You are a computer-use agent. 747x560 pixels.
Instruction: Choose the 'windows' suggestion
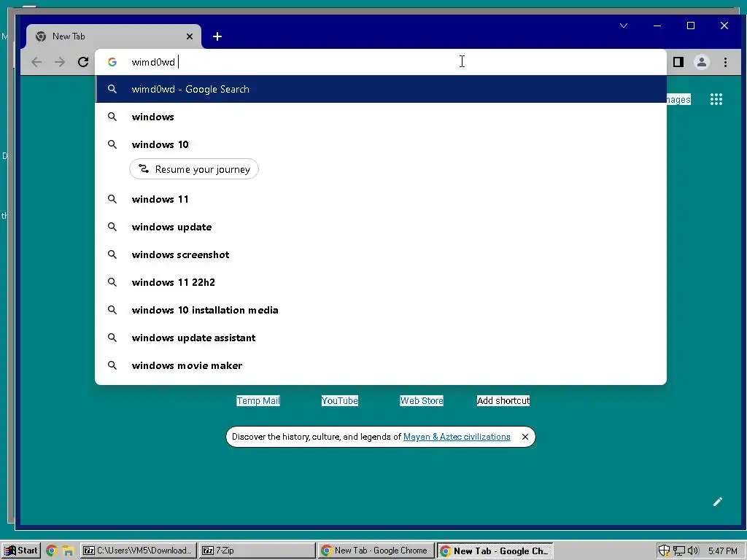click(381, 117)
